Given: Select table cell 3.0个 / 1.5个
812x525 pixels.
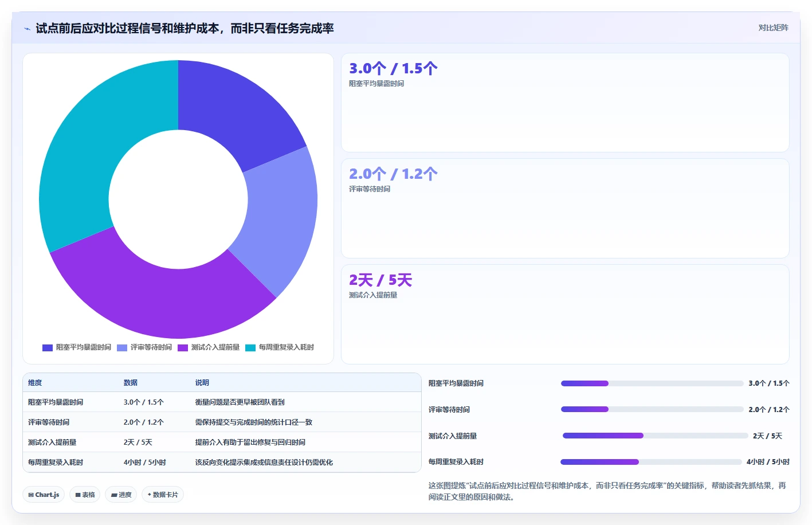Looking at the screenshot, I should click(x=144, y=402).
